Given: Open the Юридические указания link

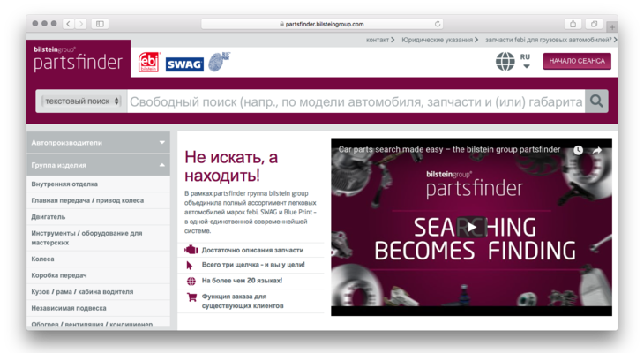Looking at the screenshot, I should [439, 40].
